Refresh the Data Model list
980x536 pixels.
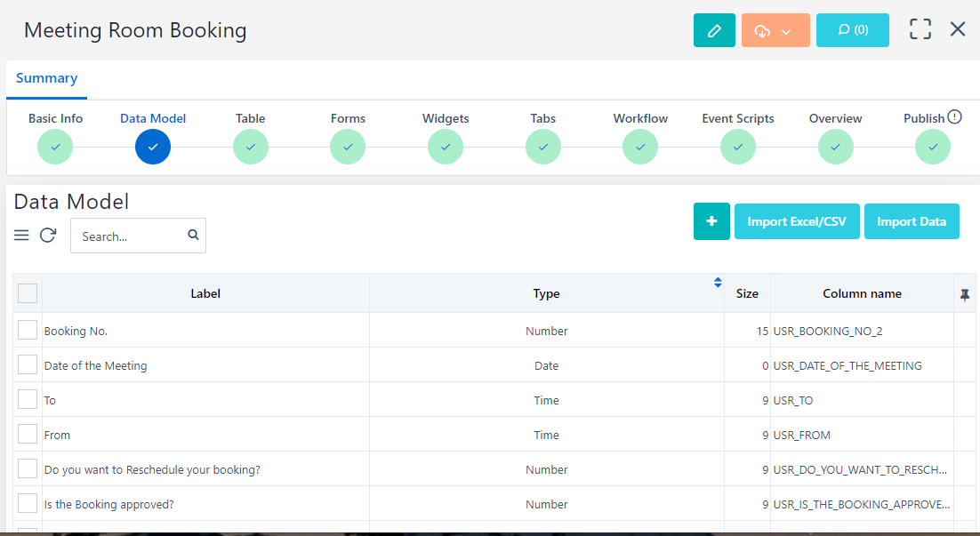(48, 236)
